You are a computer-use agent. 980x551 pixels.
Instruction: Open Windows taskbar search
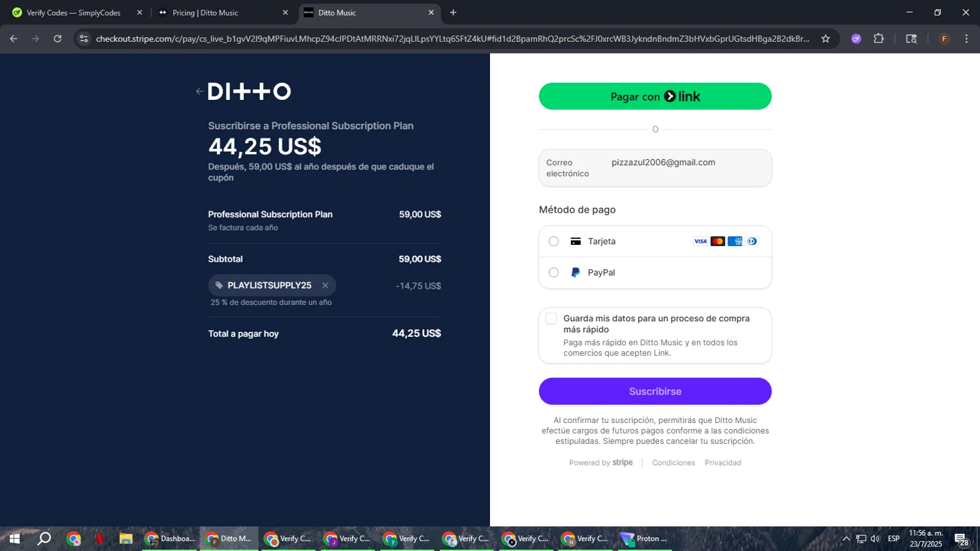pyautogui.click(x=44, y=539)
